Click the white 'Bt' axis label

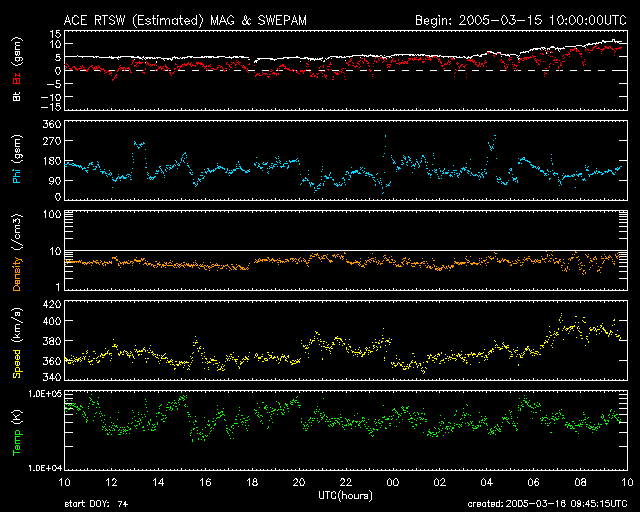tap(17, 96)
